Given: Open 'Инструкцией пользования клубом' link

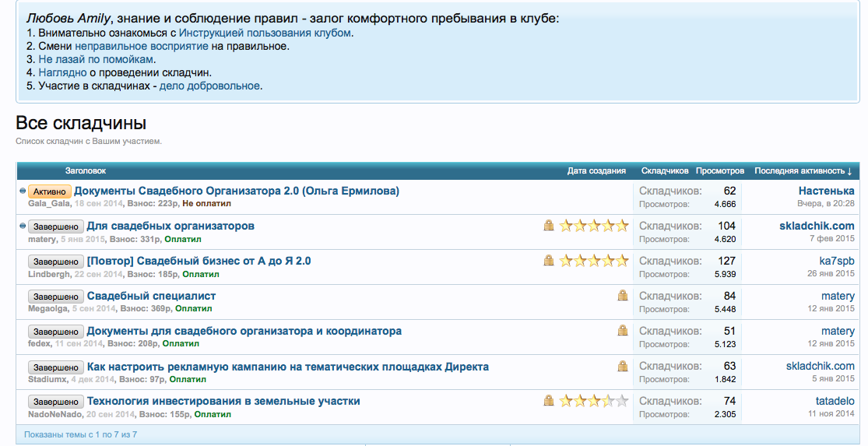Looking at the screenshot, I should point(265,33).
